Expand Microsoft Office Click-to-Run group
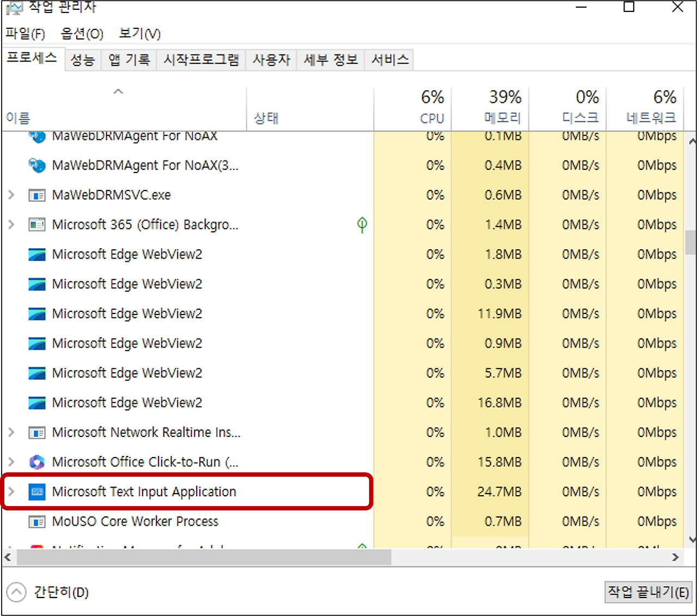Viewport: 697px width, 616px height. pos(11,462)
